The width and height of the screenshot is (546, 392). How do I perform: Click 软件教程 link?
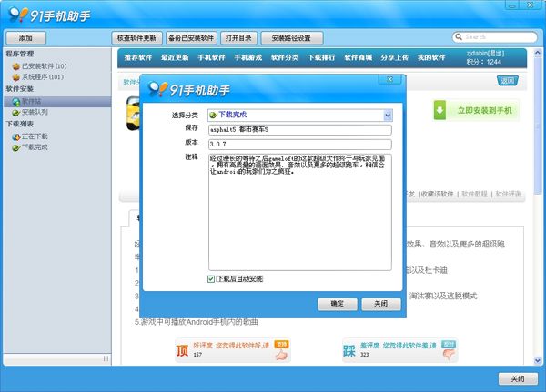(x=474, y=194)
